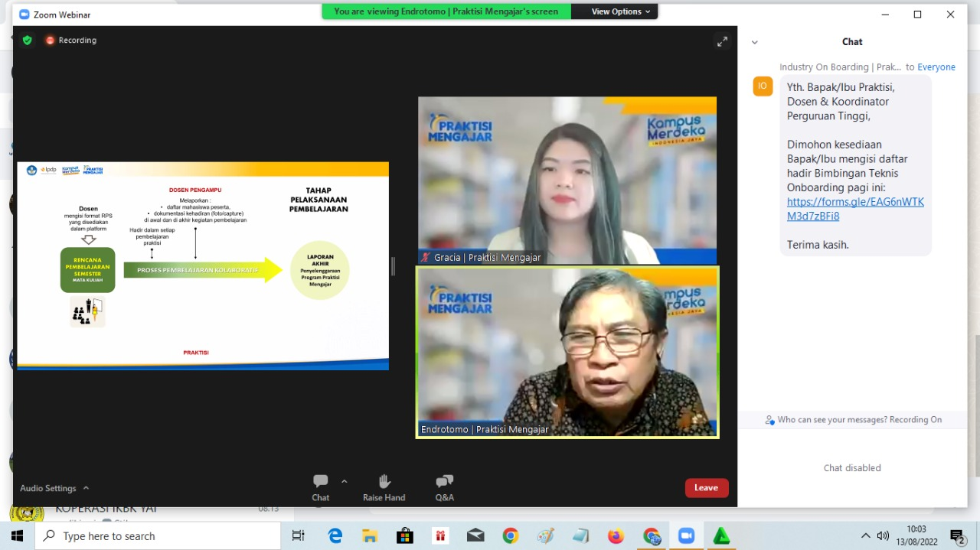Click the 'Industry On Boarding' sender name
Image resolution: width=980 pixels, height=550 pixels.
coord(840,67)
